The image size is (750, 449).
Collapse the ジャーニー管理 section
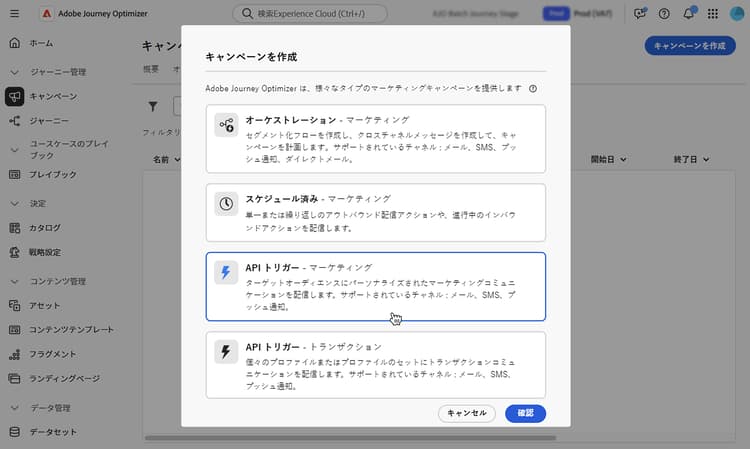click(14, 72)
